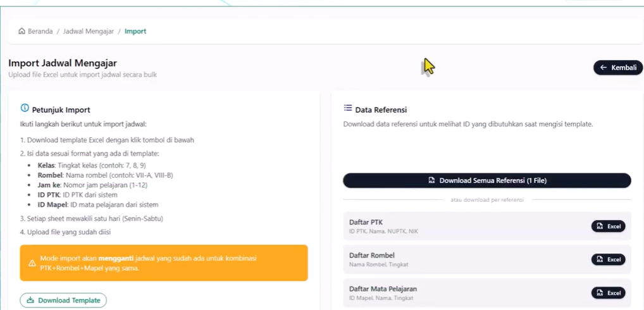
Task: Click the warning triangle icon in orange alert
Action: 32,263
